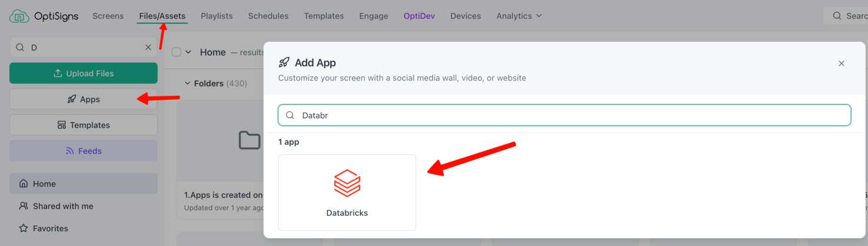Click the Add App search field containing Databr
Viewport: 868px width, 246px height.
565,115
